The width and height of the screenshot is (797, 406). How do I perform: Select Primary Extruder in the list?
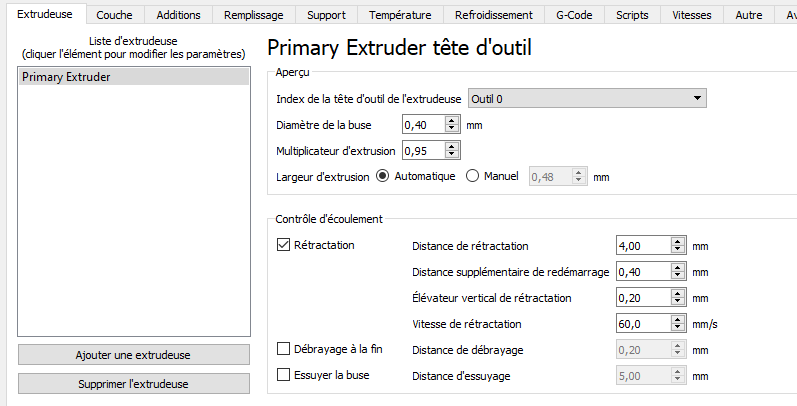pyautogui.click(x=134, y=77)
